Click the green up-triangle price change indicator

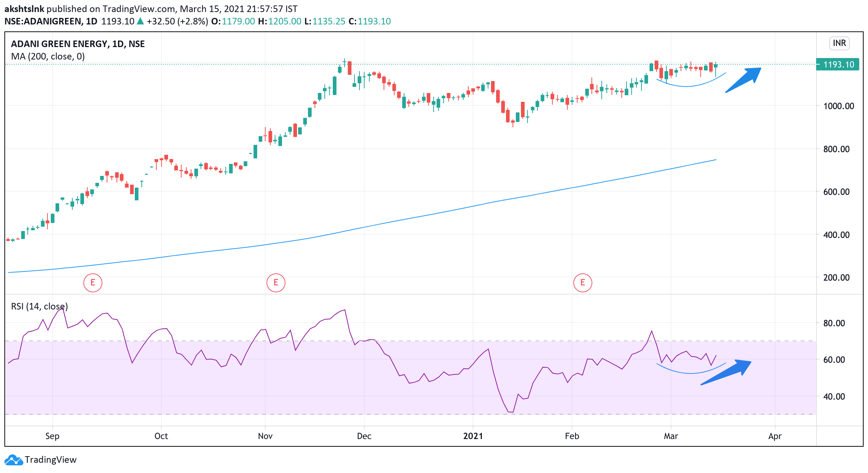pos(140,21)
